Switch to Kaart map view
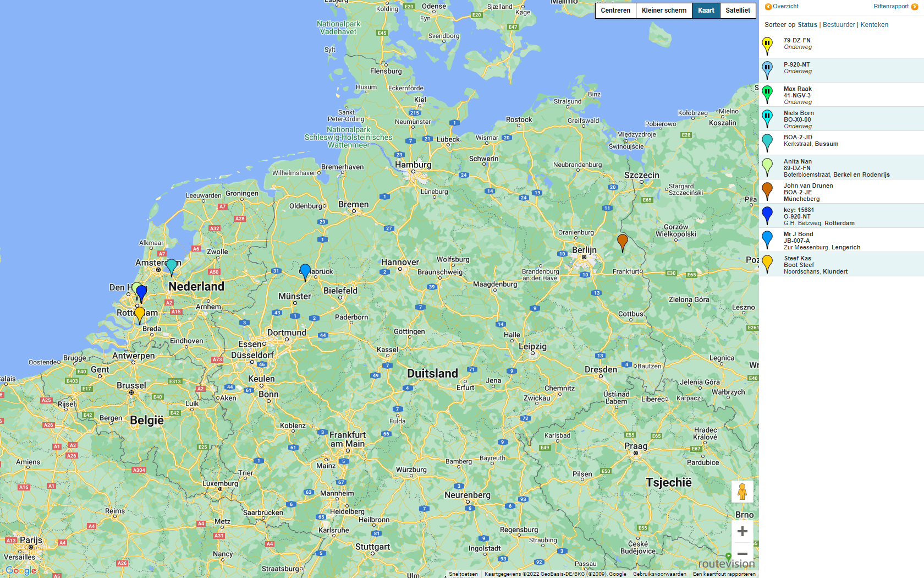 click(706, 10)
